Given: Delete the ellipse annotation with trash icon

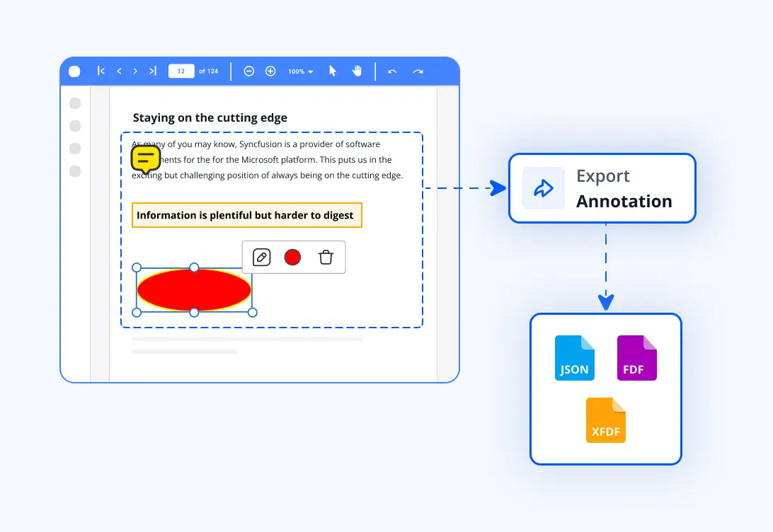Looking at the screenshot, I should coord(326,257).
